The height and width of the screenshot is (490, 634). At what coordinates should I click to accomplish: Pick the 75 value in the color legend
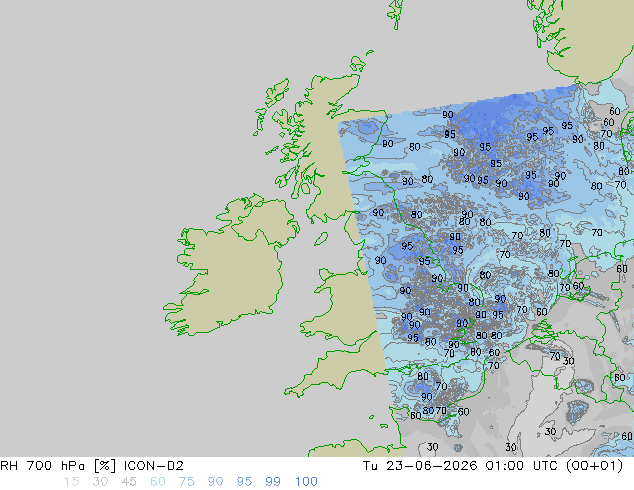(x=186, y=482)
